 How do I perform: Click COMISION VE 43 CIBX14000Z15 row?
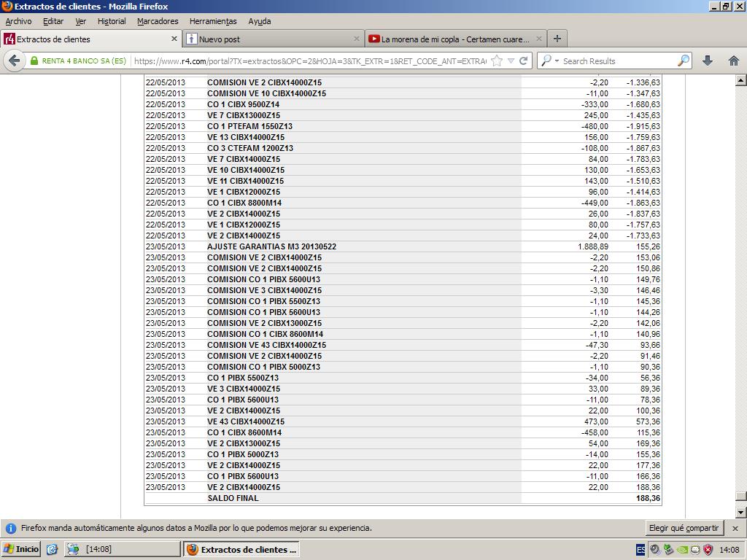[266, 345]
